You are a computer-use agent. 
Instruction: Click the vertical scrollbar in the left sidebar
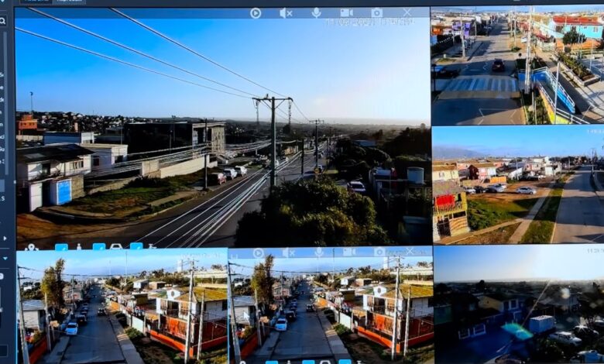coord(5,103)
